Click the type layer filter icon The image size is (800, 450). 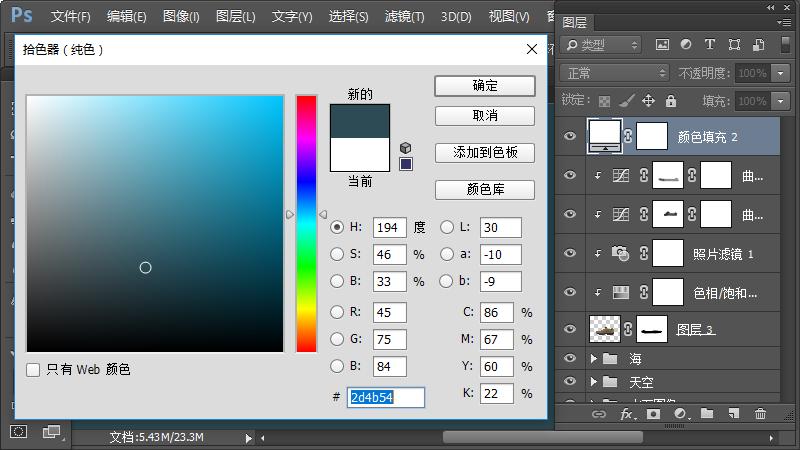pyautogui.click(x=710, y=45)
